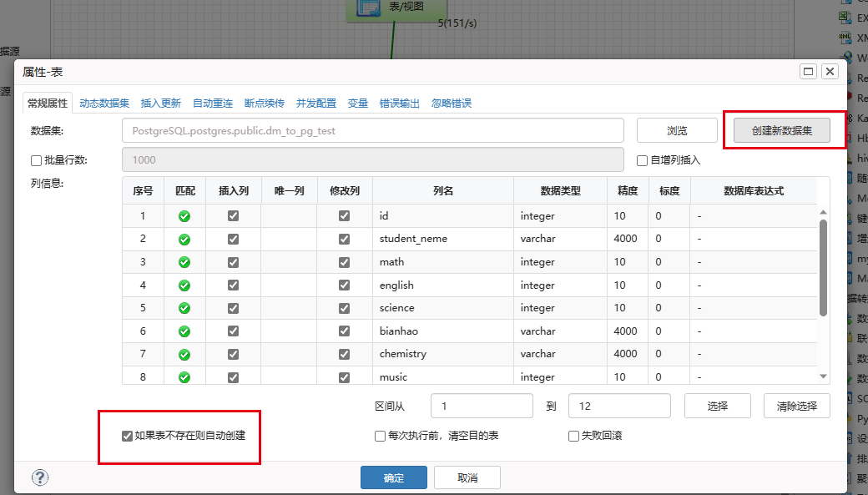
Task: Enable 每次执行前，清空目的表
Action: tap(380, 436)
